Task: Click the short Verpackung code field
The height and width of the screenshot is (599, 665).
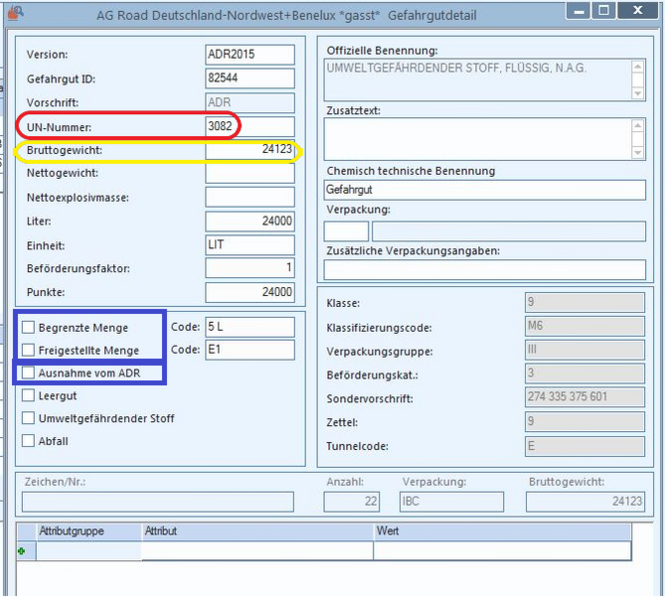Action: [346, 232]
